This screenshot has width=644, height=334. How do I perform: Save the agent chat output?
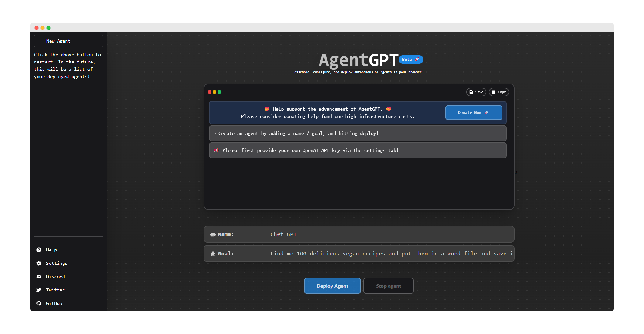point(476,92)
